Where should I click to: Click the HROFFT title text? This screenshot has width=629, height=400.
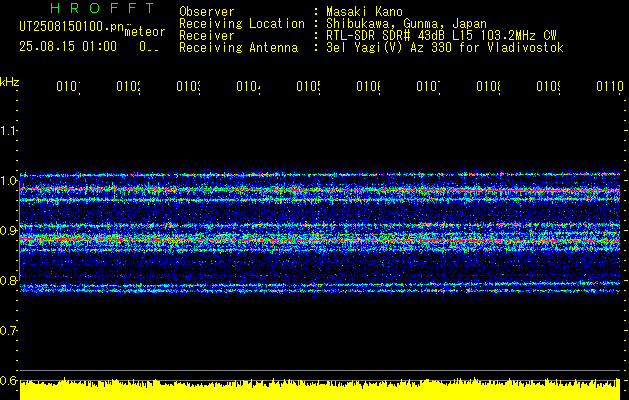[103, 8]
